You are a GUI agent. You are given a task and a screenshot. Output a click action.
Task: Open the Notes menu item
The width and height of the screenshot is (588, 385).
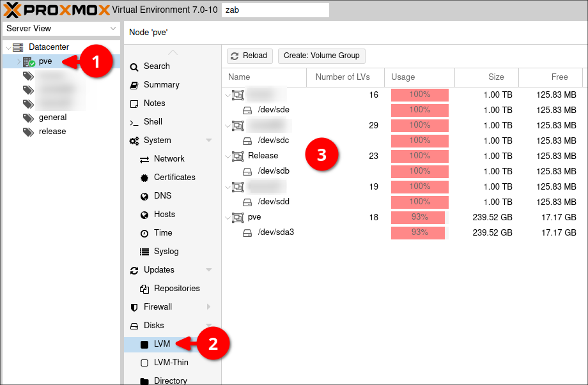click(x=173, y=103)
